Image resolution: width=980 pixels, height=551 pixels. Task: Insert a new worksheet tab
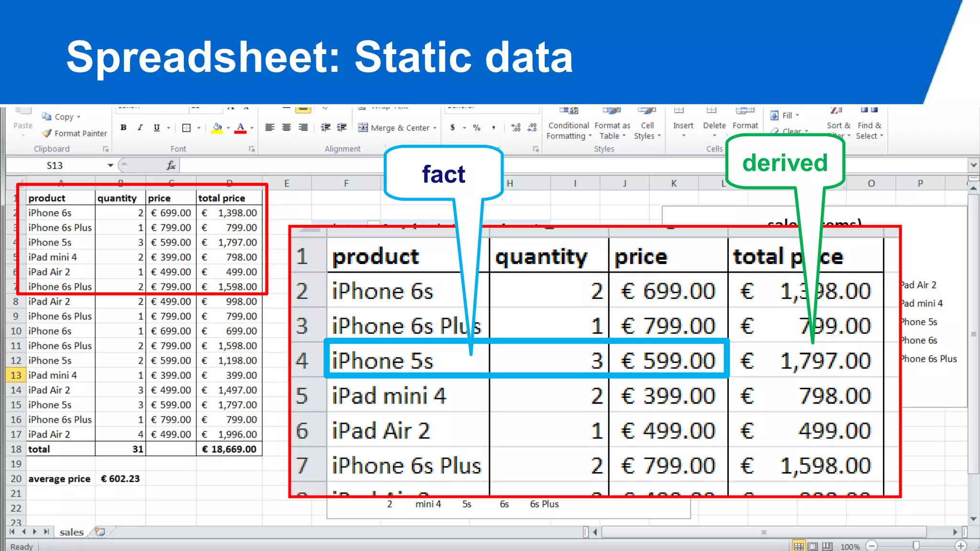[x=100, y=532]
